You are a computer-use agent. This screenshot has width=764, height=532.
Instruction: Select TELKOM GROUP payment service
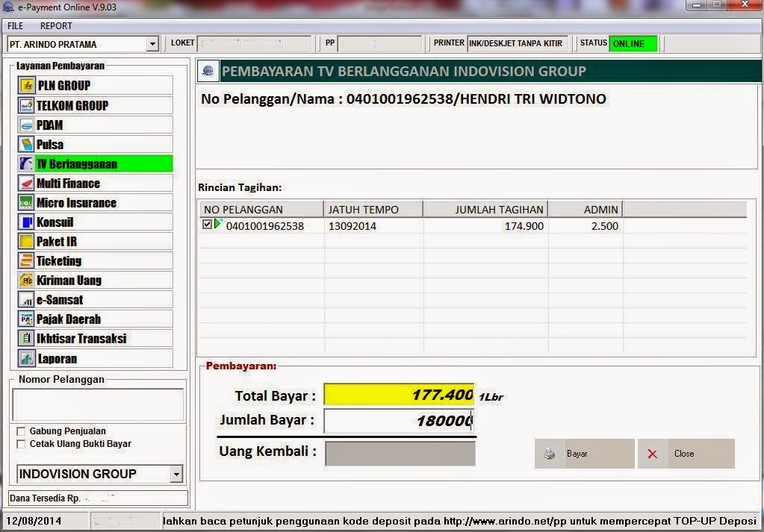(x=96, y=105)
